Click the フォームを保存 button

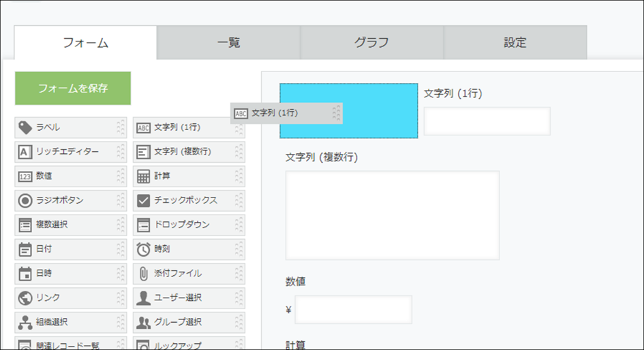point(73,89)
